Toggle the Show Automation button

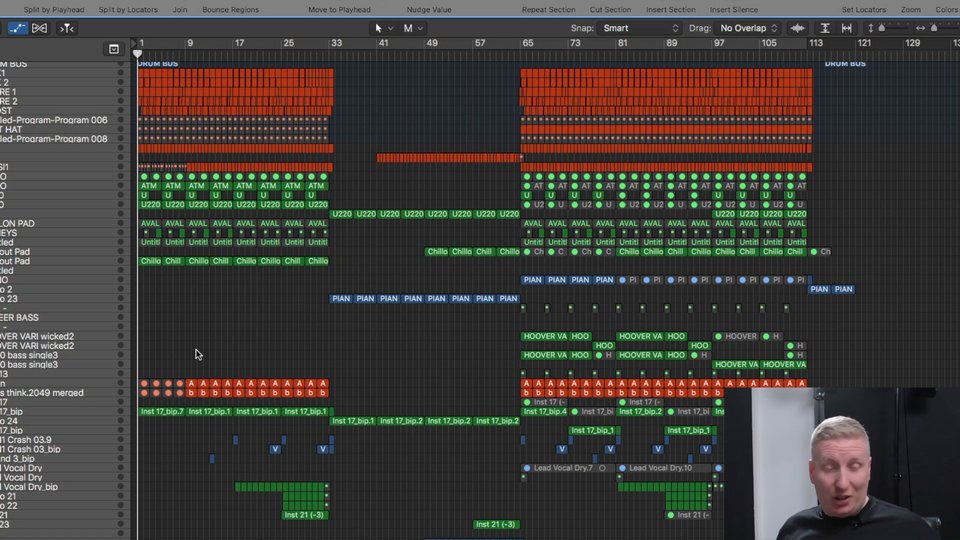17,28
